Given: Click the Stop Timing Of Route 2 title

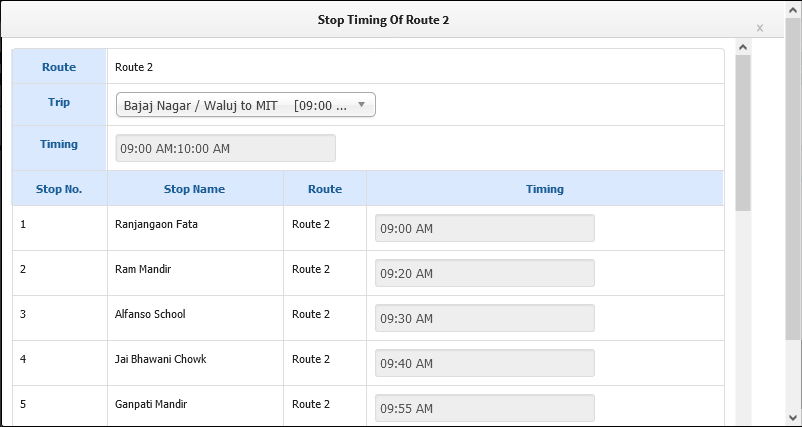Looking at the screenshot, I should (383, 20).
